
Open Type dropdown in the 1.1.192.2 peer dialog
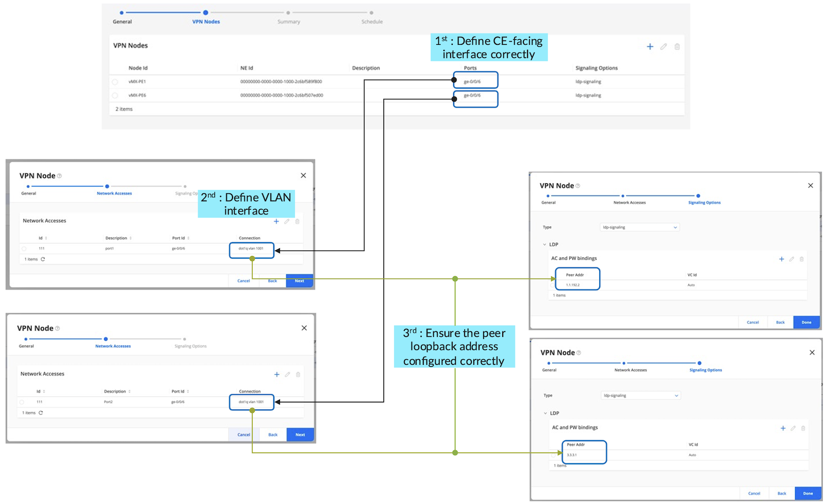tap(640, 227)
